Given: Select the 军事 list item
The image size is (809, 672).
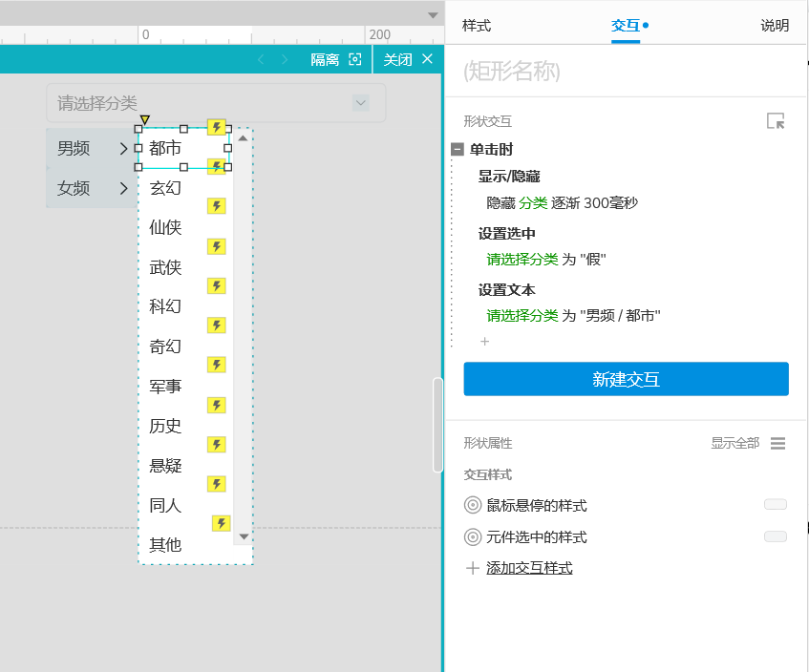Looking at the screenshot, I should (165, 387).
